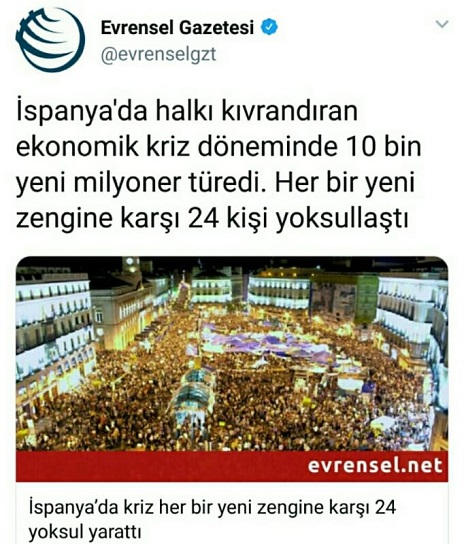Visit the @evrenselgzt handle
464x544 pixels.
click(x=159, y=55)
